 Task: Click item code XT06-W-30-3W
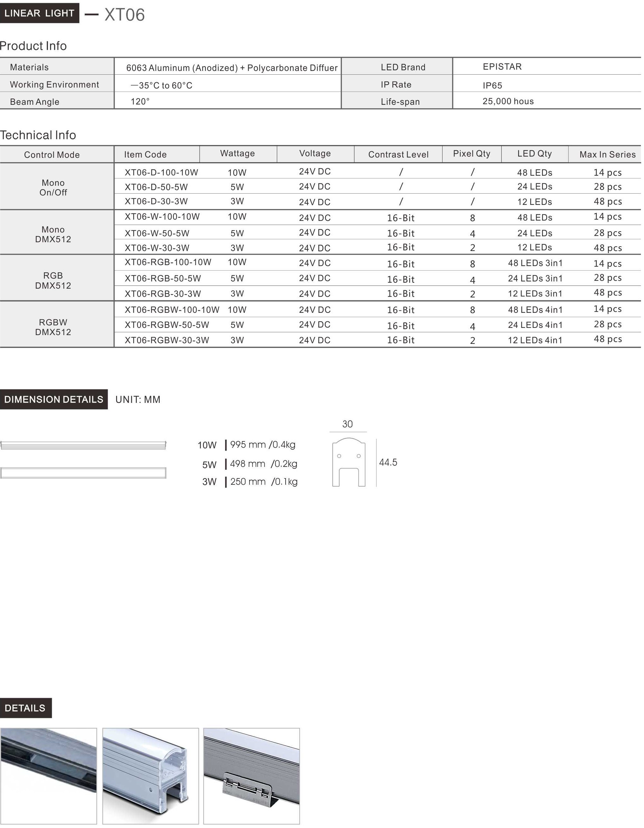[x=157, y=248]
